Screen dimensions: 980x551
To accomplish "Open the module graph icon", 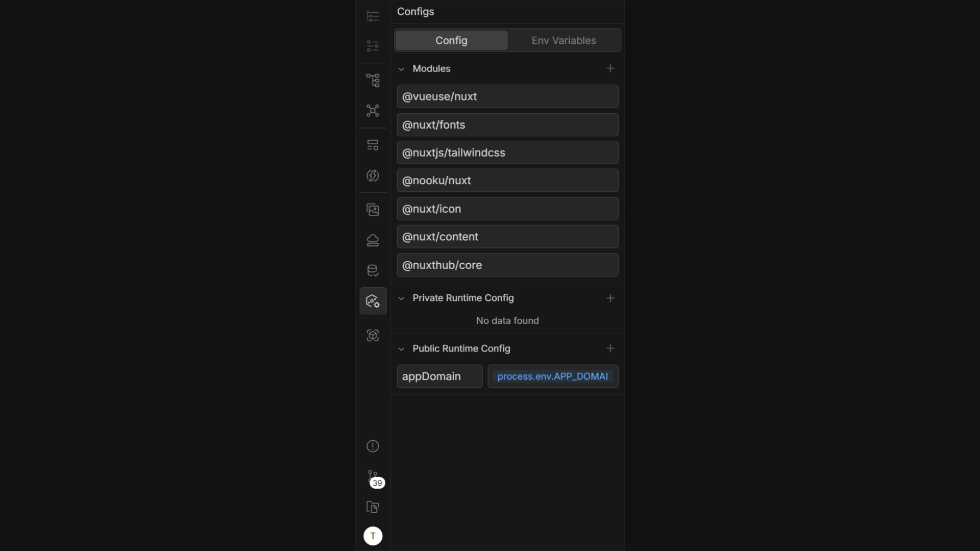I will (373, 111).
